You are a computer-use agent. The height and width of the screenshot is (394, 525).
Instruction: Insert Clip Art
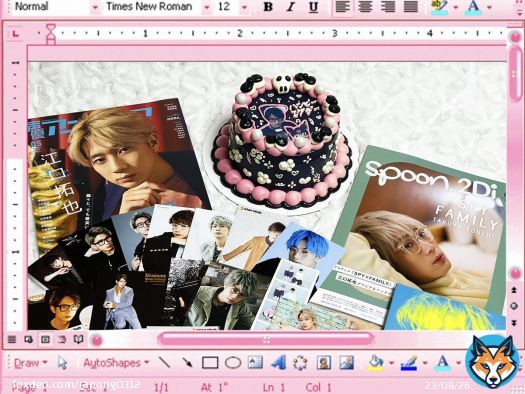(x=323, y=363)
